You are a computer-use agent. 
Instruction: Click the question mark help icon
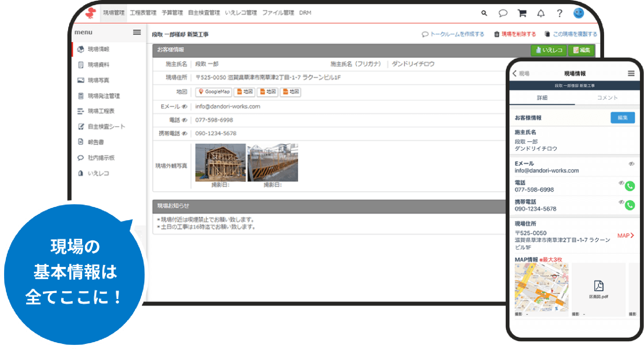click(560, 13)
